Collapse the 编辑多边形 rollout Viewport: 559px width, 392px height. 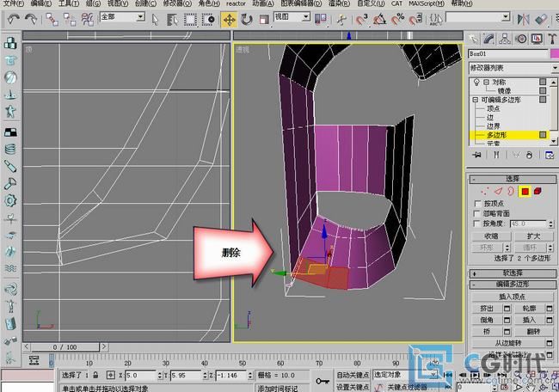[x=513, y=284]
